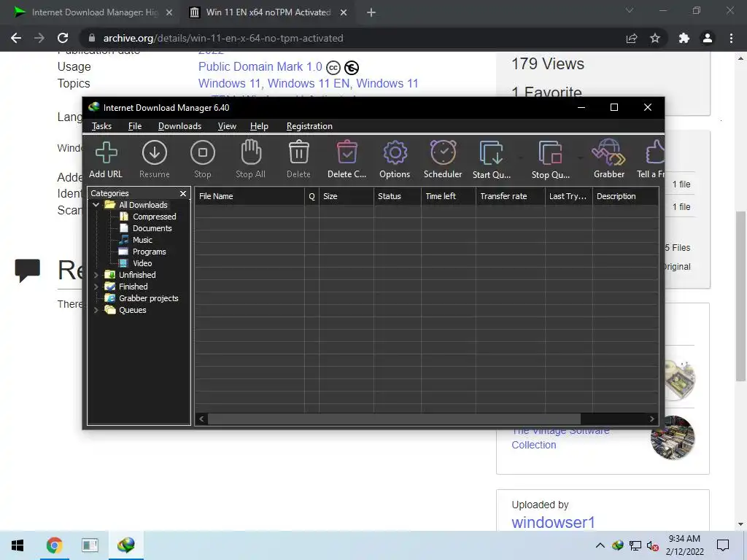747x560 pixels.
Task: Open Chrome extensions puzzle icon
Action: pos(684,38)
